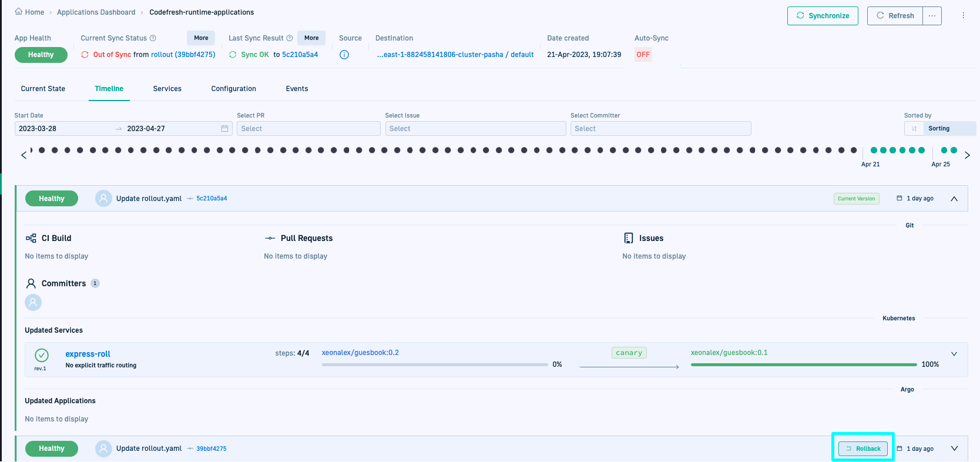Click the committer avatar under Committers
The image size is (980, 462).
click(x=33, y=303)
